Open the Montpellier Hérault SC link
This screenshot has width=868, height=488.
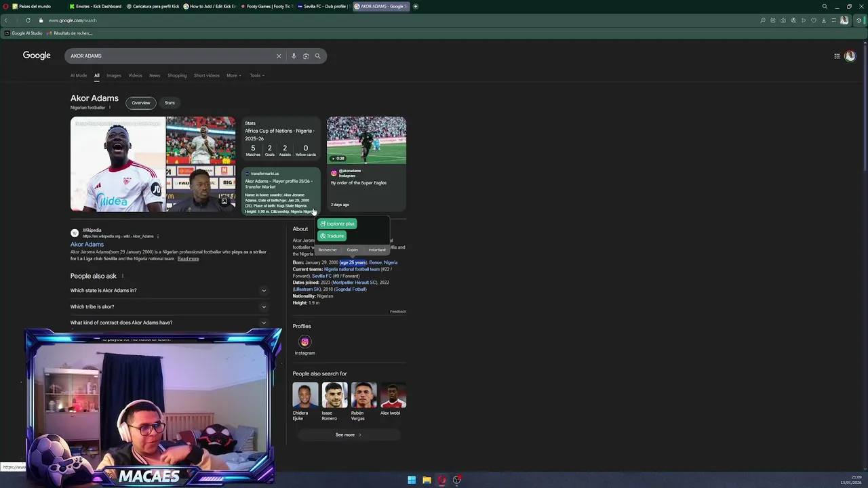pyautogui.click(x=354, y=283)
